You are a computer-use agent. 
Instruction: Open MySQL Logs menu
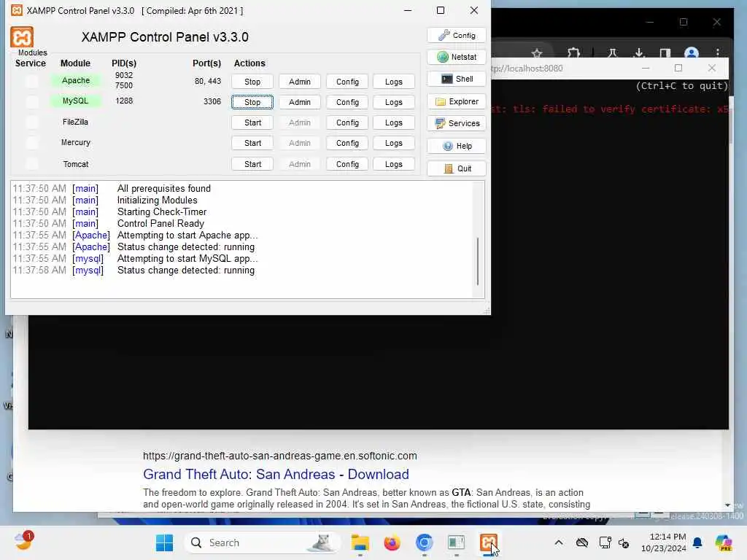coord(393,102)
